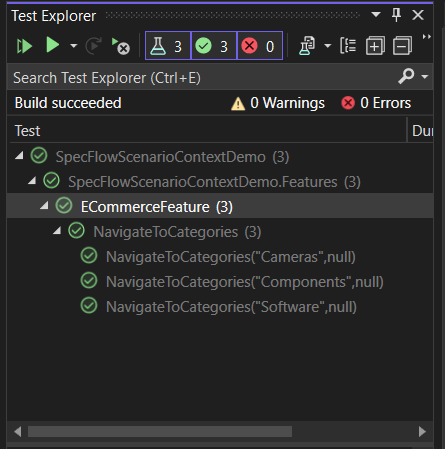445x449 pixels.
Task: Click passed icon beside Components test
Action: (x=89, y=280)
